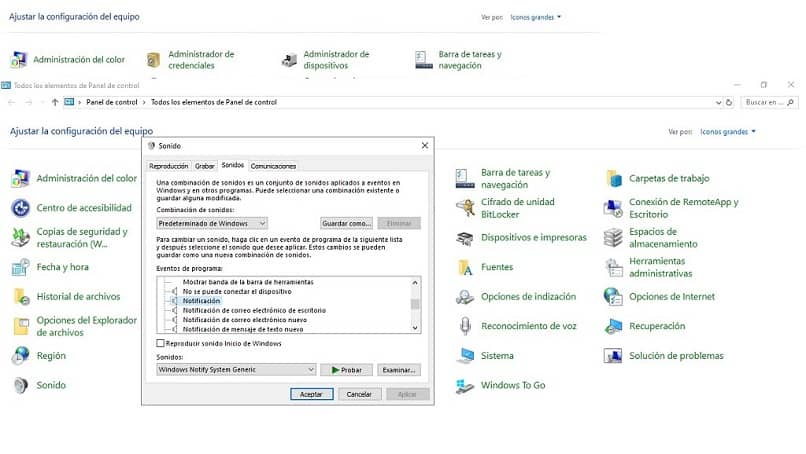Expand address bar history dropdown arrow
The image size is (806, 454).
click(x=718, y=103)
